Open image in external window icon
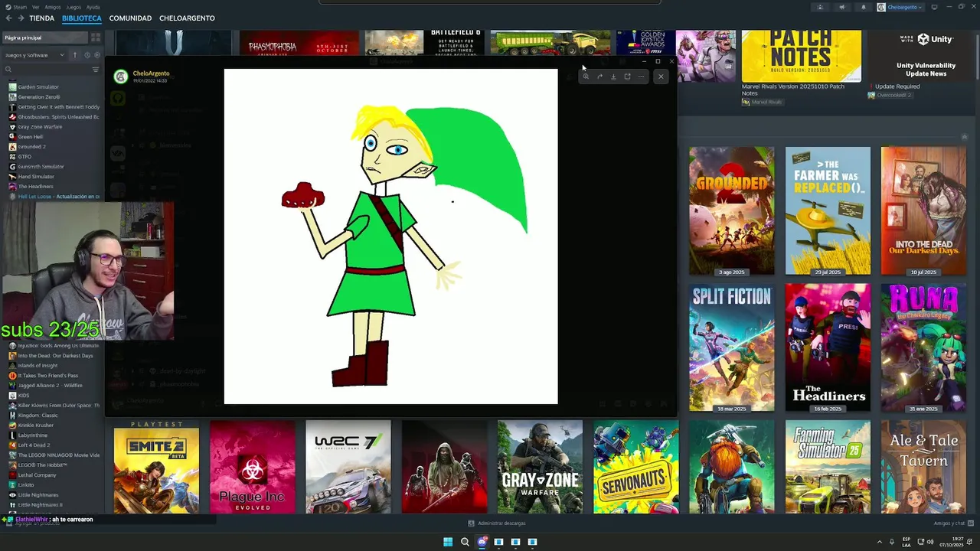Viewport: 980px width, 551px height. [x=627, y=77]
